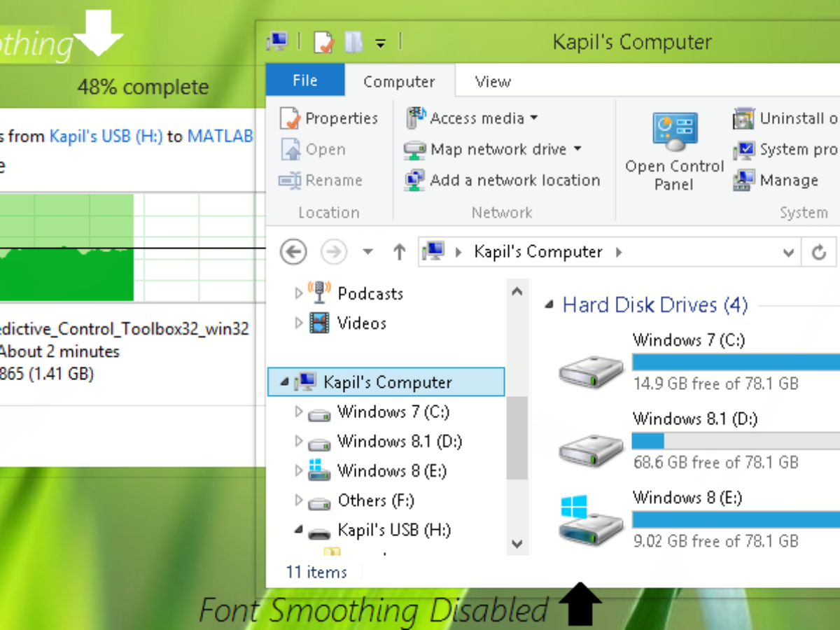
Task: Collapse the Hard Disk Drives group
Action: click(549, 305)
